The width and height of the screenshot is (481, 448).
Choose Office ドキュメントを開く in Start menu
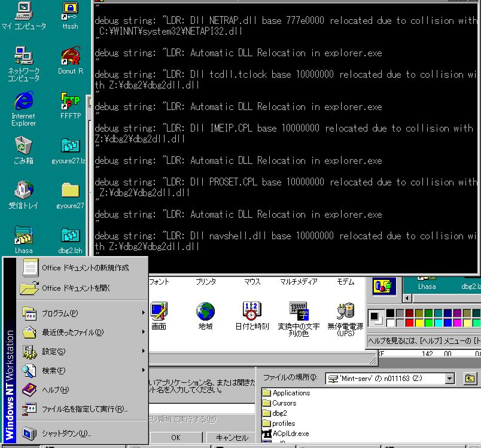(x=82, y=288)
